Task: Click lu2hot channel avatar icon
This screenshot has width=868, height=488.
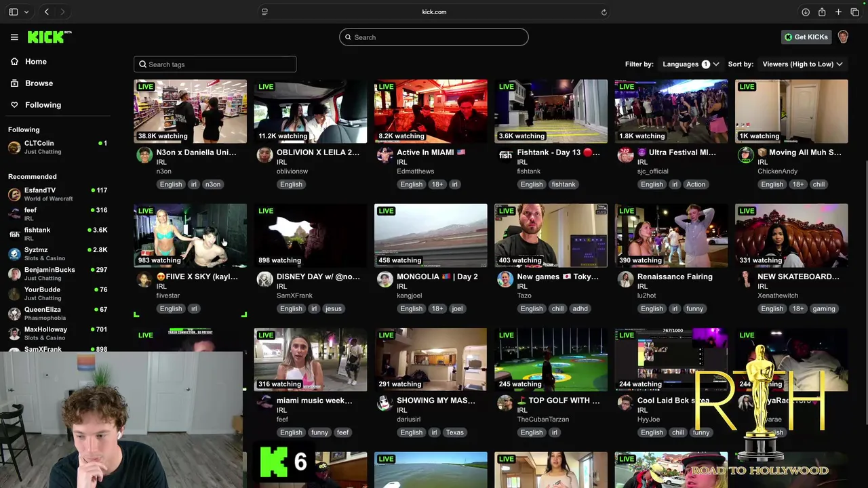Action: click(x=625, y=279)
